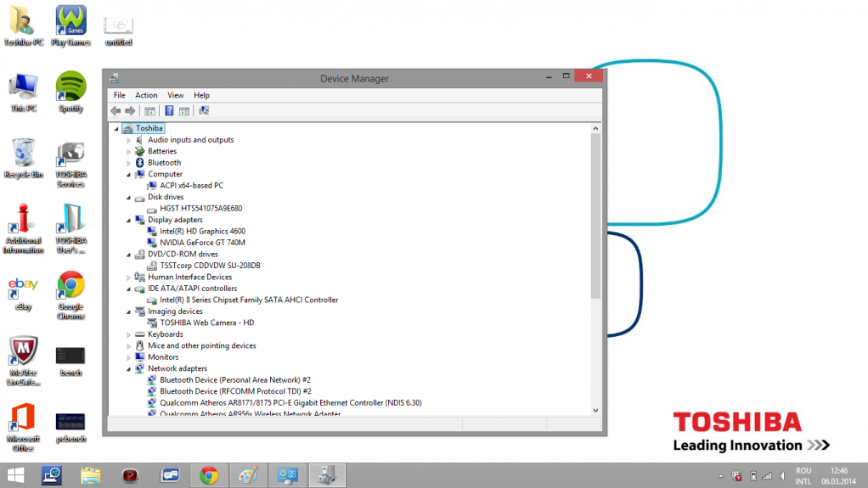Select Qualcomm Atheros AR8171/8175 Ethernet Controller
This screenshot has width=868, height=488.
click(x=290, y=403)
